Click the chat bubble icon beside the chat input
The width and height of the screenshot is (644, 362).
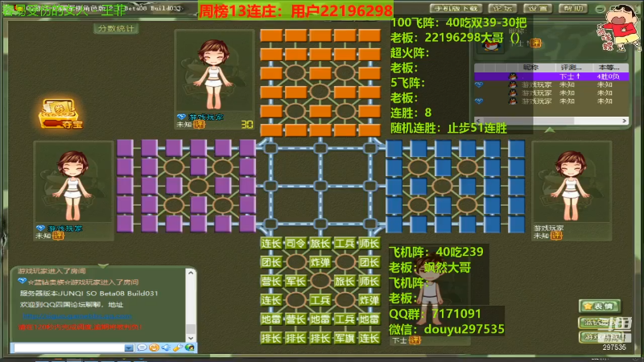pos(142,348)
